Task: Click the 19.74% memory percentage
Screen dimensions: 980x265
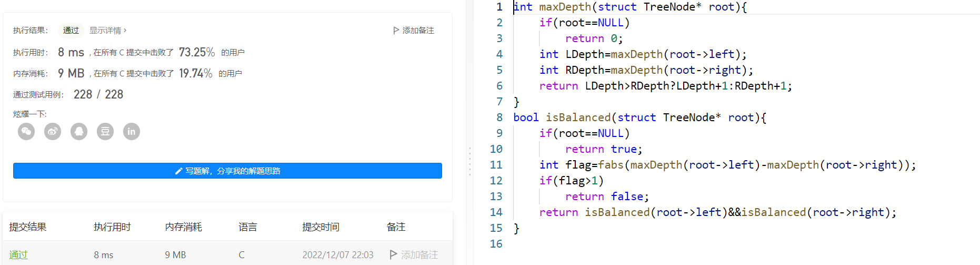Action: tap(196, 73)
